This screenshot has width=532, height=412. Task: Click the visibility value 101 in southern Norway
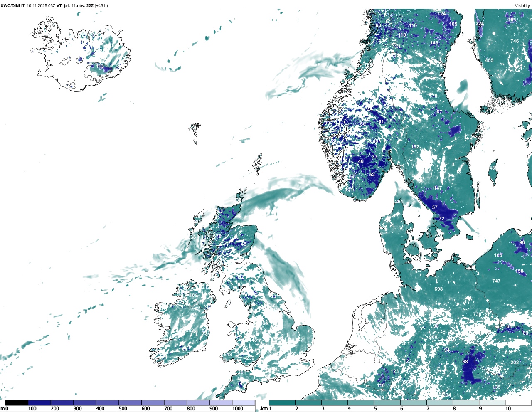click(349, 190)
